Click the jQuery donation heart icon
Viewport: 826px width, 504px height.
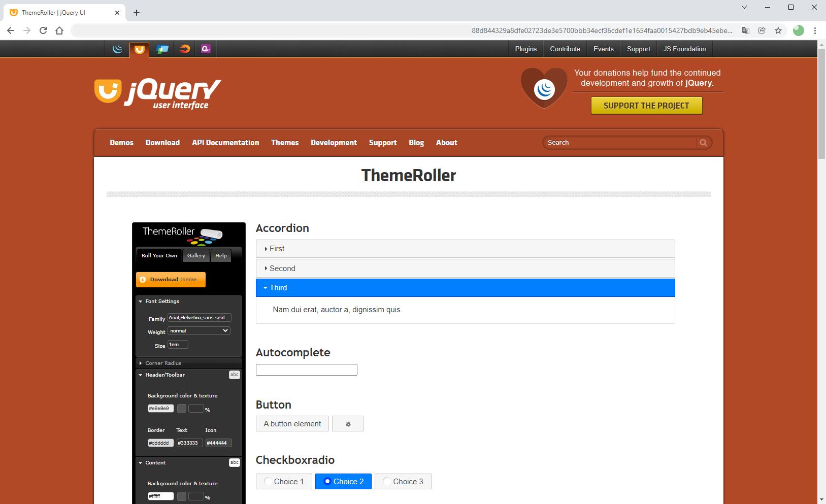coord(544,88)
